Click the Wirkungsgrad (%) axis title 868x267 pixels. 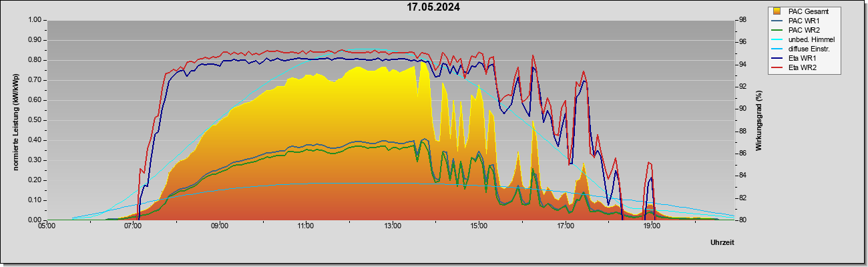[759, 119]
